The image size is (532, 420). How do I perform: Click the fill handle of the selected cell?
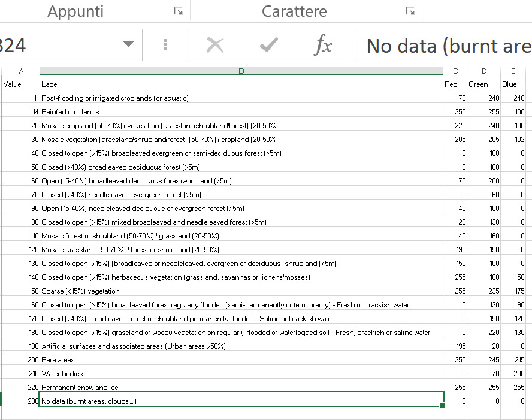coord(442,405)
